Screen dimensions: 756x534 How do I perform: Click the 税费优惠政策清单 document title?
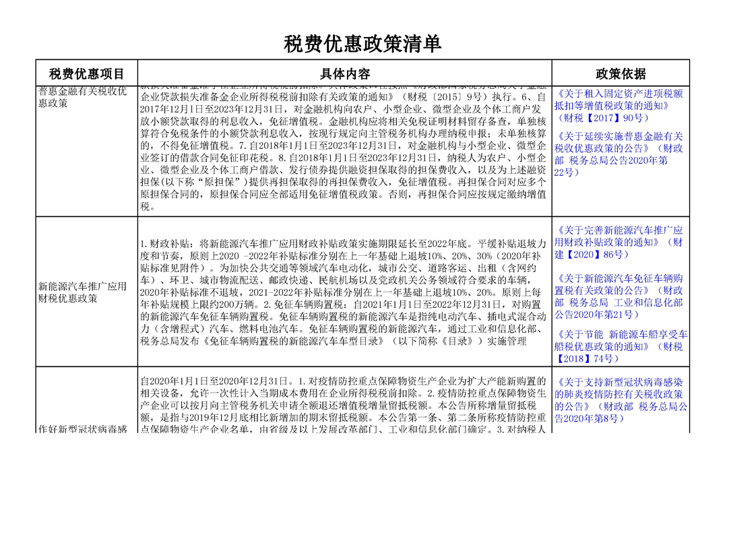pyautogui.click(x=363, y=44)
